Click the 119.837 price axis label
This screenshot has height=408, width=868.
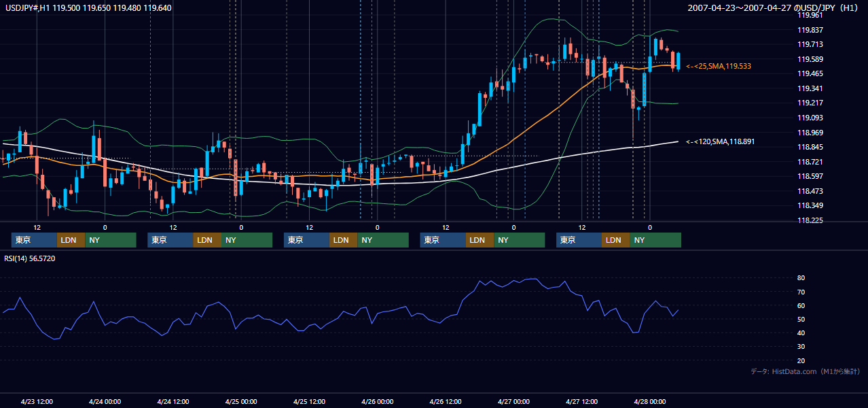(810, 30)
